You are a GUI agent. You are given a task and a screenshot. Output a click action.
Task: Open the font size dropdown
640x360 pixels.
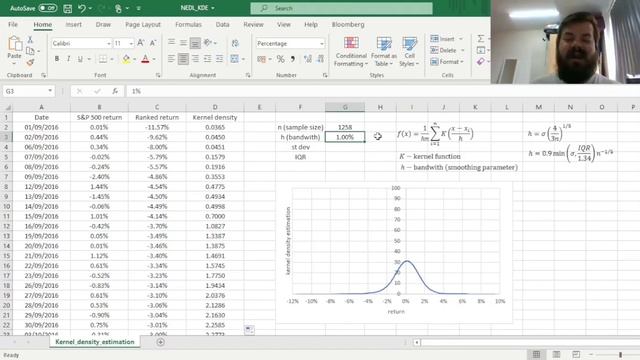tap(131, 43)
